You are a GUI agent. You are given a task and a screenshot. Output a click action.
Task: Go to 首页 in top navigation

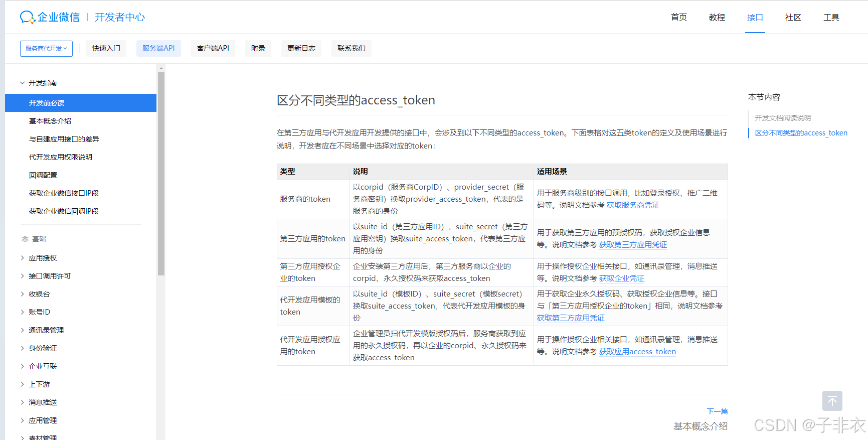(679, 17)
